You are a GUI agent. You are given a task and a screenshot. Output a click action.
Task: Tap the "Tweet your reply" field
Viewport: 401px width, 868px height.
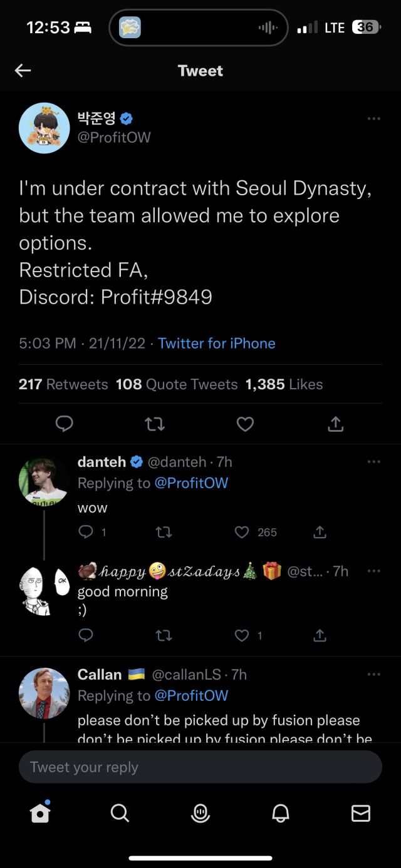click(200, 767)
